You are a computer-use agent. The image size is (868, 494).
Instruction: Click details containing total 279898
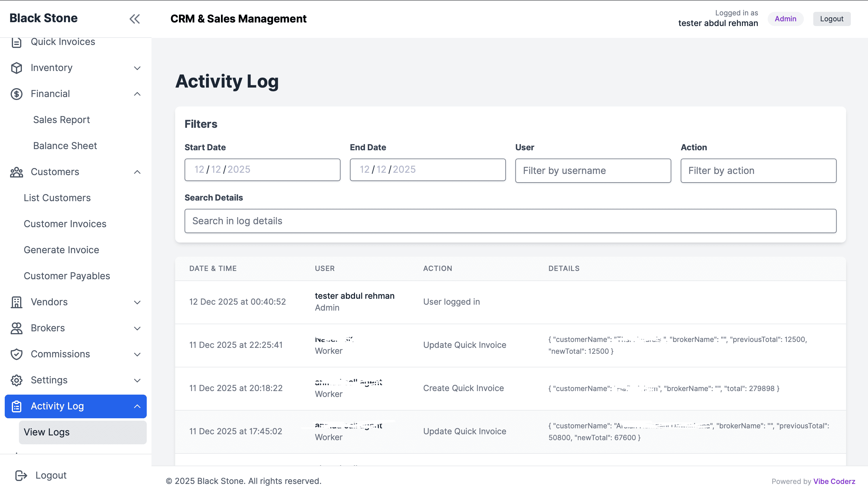click(664, 388)
